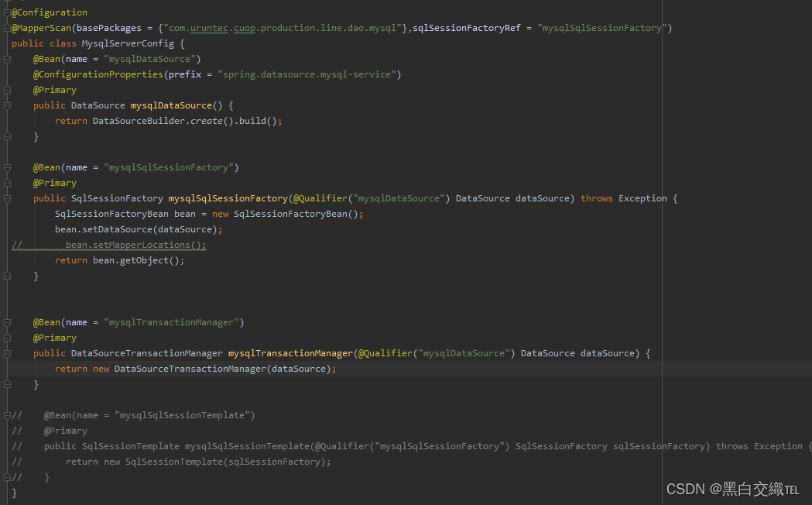Click the final closing brace of the class
This screenshot has width=812, height=505.
pyautogui.click(x=15, y=493)
